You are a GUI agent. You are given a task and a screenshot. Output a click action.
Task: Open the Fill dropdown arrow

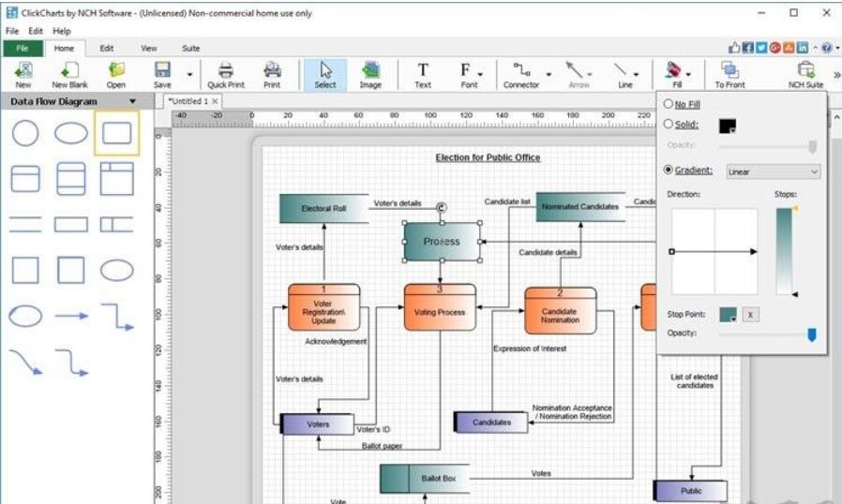tap(688, 74)
